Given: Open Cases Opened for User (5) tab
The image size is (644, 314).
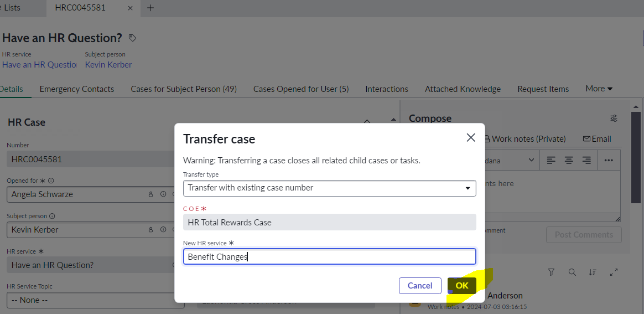Looking at the screenshot, I should (x=301, y=89).
